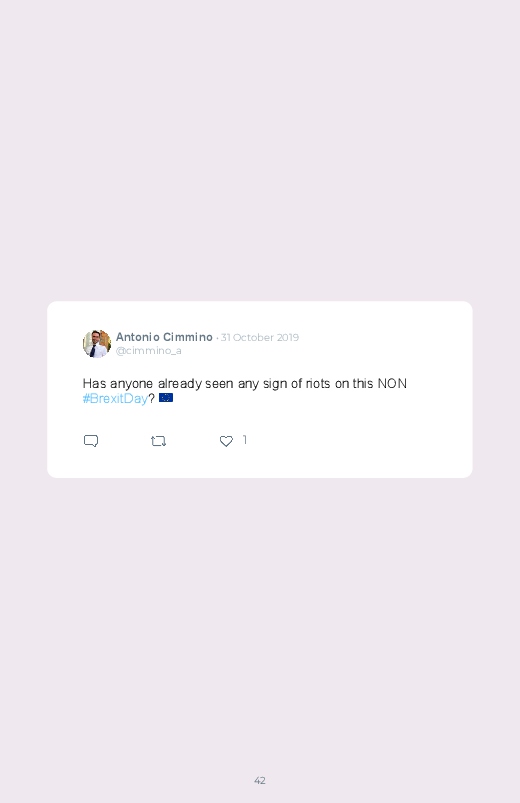The width and height of the screenshot is (520, 803).
Task: Click the 31 October 2019 timestamp
Action: point(260,337)
